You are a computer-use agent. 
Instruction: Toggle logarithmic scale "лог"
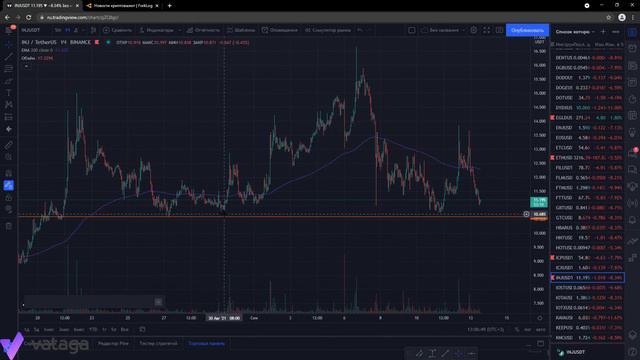click(x=528, y=329)
